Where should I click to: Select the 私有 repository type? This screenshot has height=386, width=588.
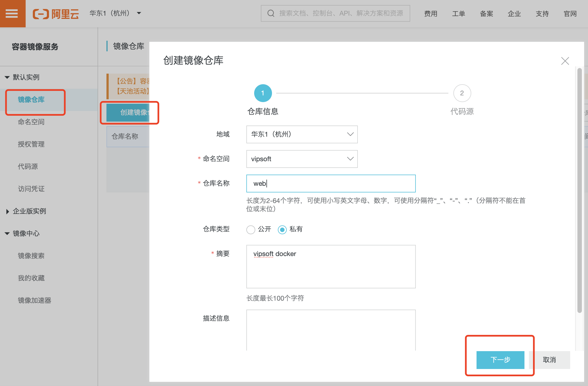pos(282,229)
